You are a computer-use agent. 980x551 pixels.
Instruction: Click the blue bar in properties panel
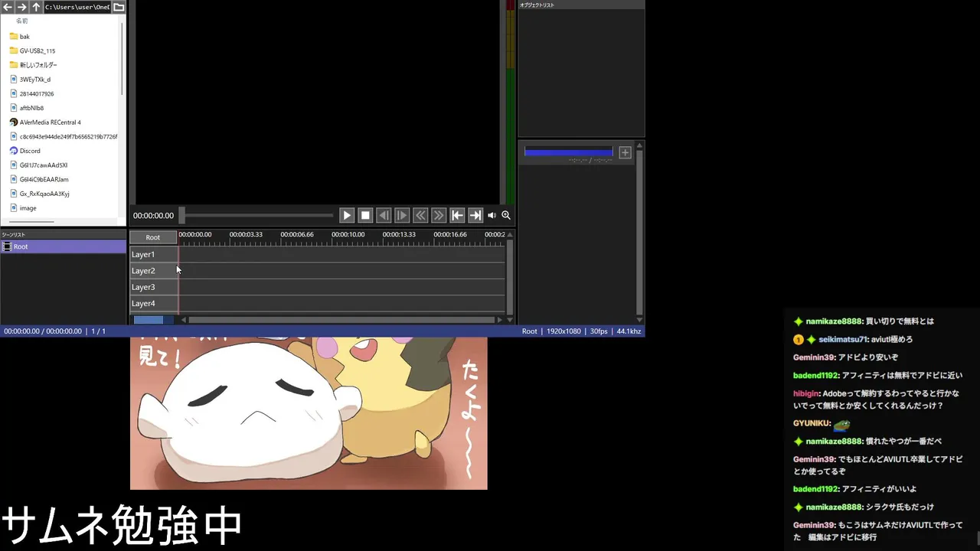[x=568, y=152]
